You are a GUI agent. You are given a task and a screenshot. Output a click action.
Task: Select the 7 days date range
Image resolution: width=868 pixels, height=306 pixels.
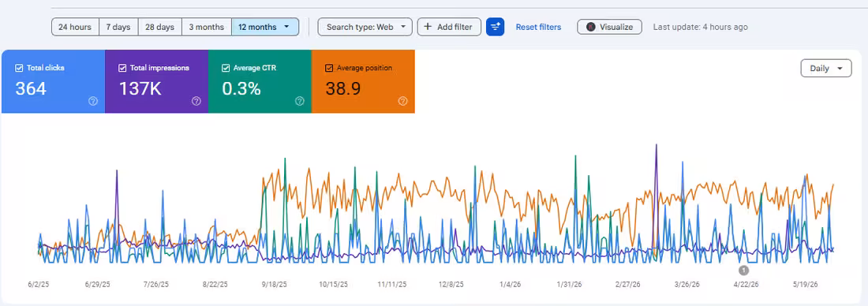click(118, 27)
